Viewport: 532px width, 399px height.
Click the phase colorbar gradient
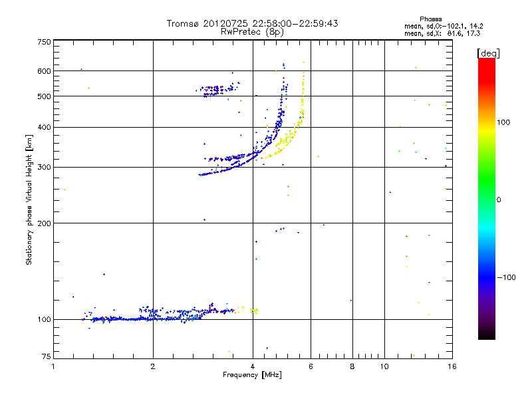pos(487,198)
